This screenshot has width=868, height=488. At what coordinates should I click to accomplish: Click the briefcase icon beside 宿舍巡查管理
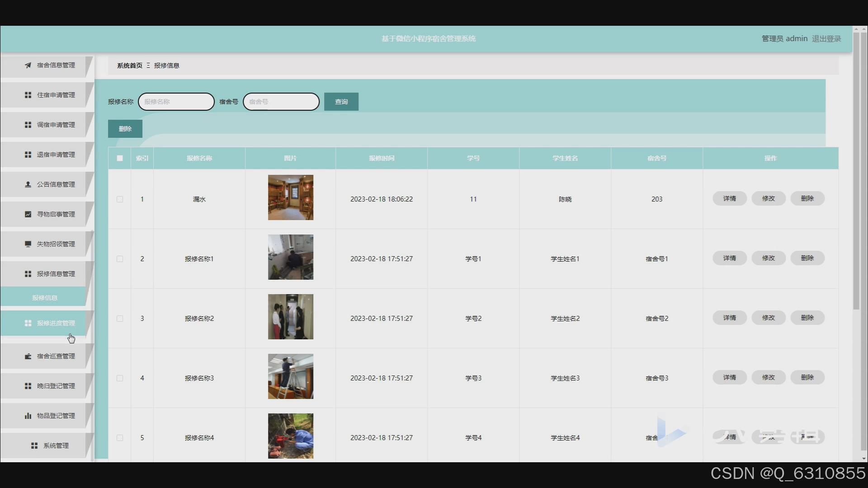[x=28, y=356]
